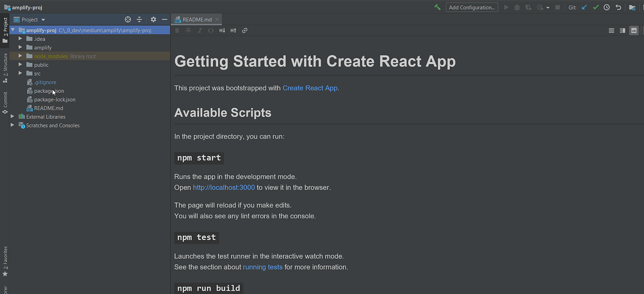This screenshot has height=294, width=644.
Task: Toggle Strikethrough markdown formatting
Action: tap(188, 31)
